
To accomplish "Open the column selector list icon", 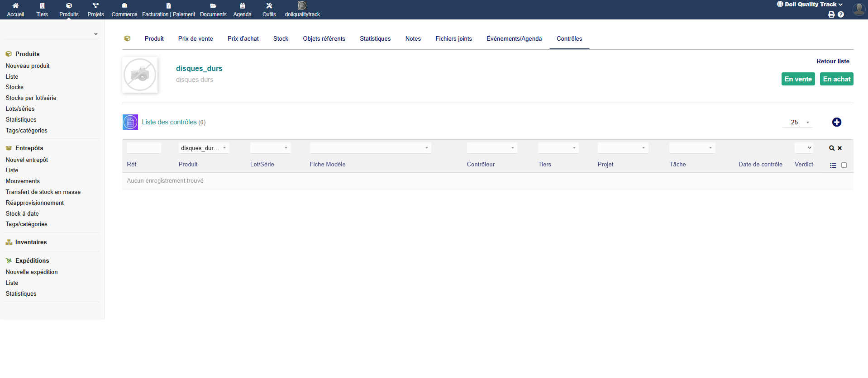I will (833, 165).
